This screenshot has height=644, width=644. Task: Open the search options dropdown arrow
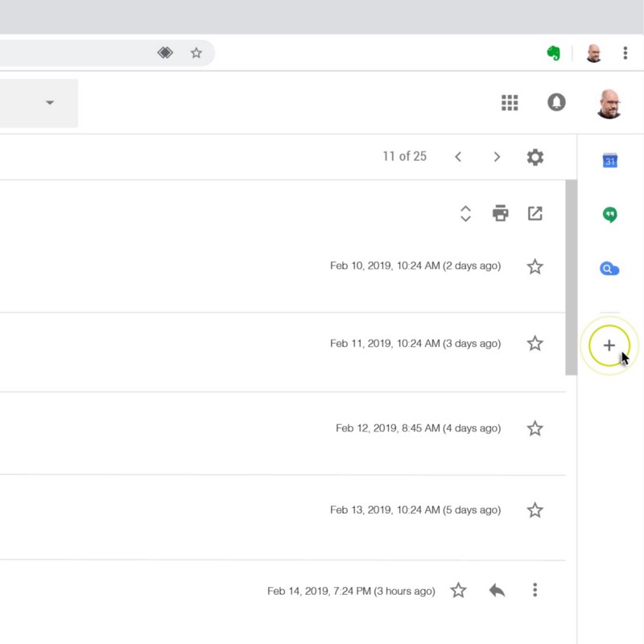(50, 102)
